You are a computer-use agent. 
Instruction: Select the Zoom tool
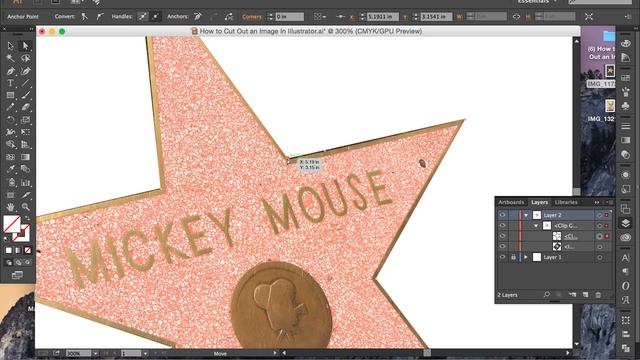point(25,207)
